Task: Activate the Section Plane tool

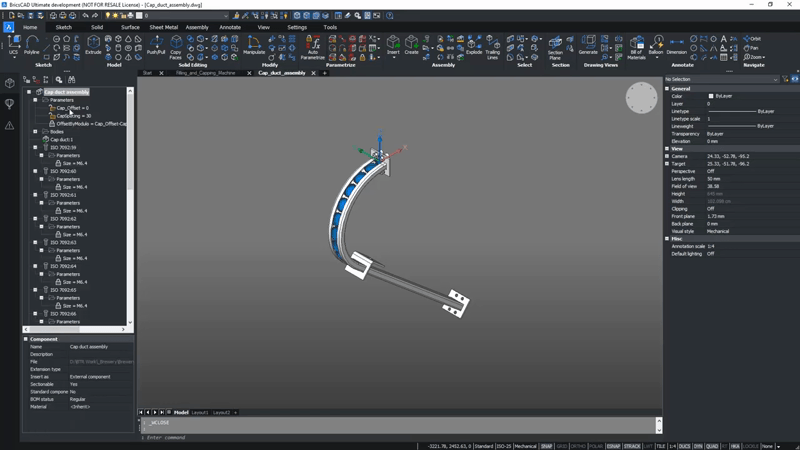Action: [555, 47]
